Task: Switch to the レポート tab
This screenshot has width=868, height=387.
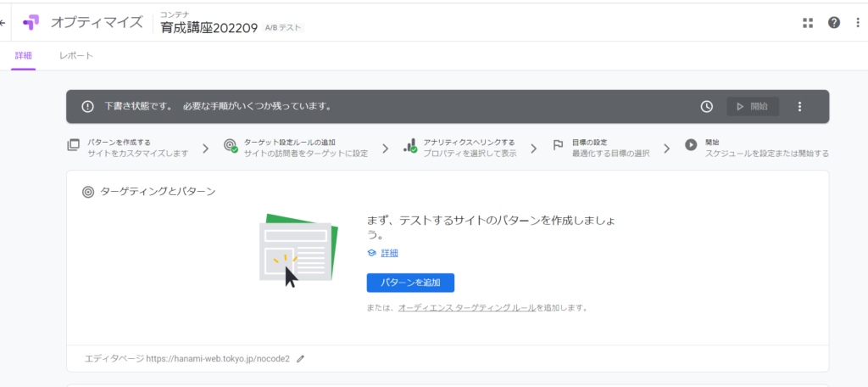Action: point(76,56)
